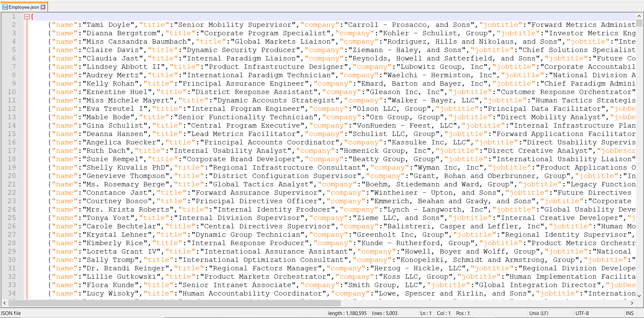Click the length : 1,180,595 status entry
Image resolution: width=644 pixels, height=318 pixels.
coord(347,313)
